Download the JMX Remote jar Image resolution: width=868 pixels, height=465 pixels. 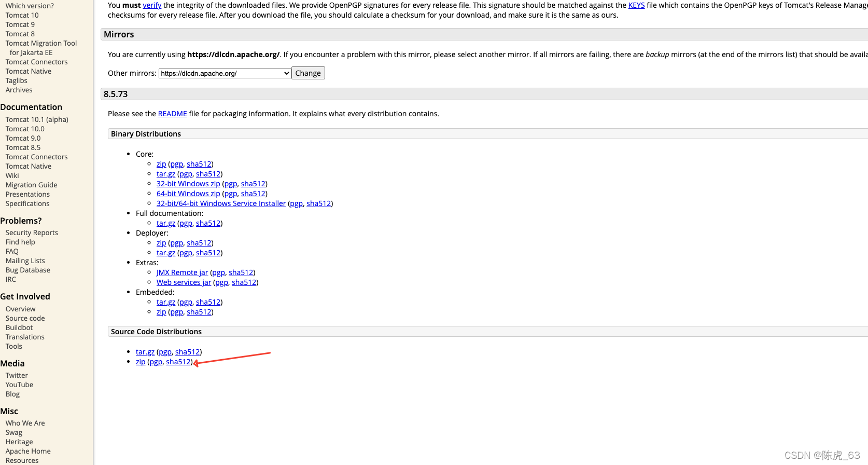(182, 272)
